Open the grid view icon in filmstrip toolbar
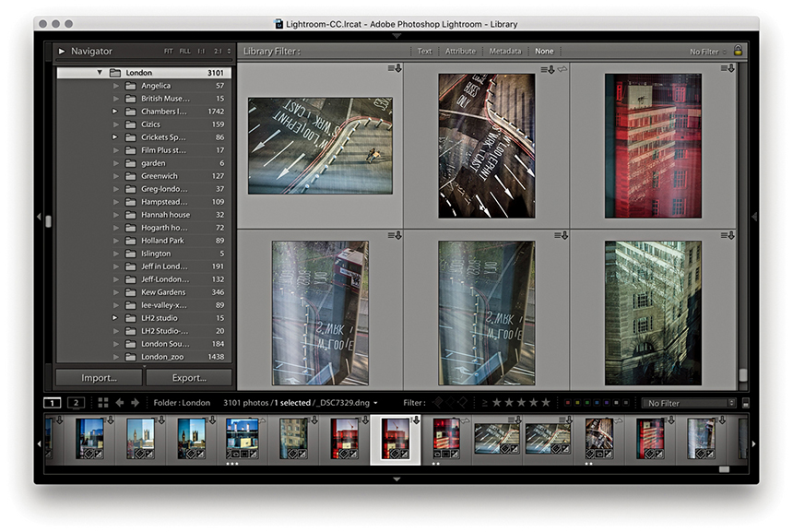793x532 pixels. click(x=103, y=403)
